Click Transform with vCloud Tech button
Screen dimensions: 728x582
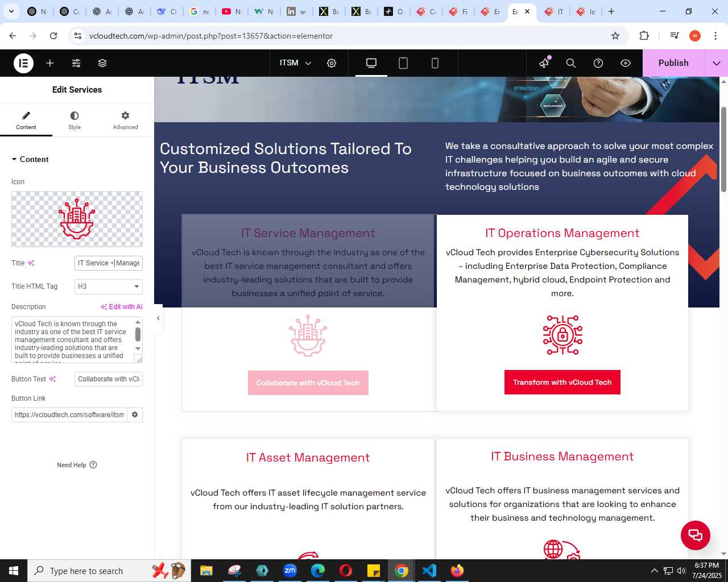click(562, 382)
